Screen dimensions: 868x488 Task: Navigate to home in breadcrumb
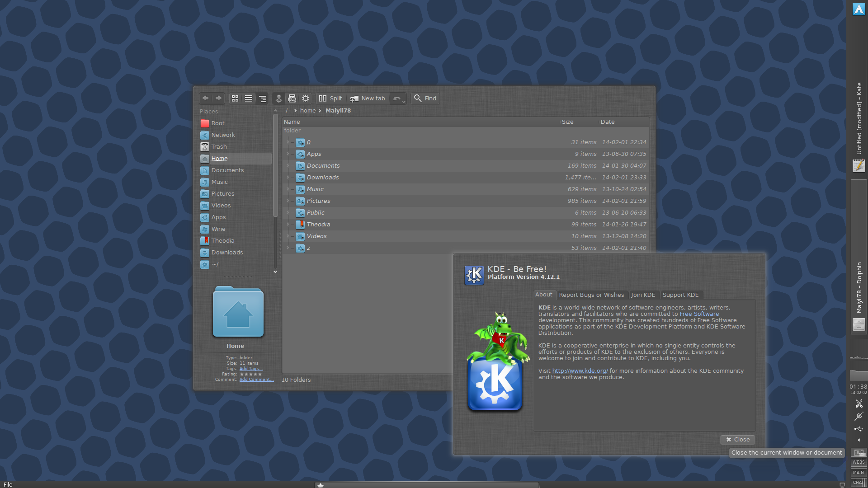tap(308, 110)
